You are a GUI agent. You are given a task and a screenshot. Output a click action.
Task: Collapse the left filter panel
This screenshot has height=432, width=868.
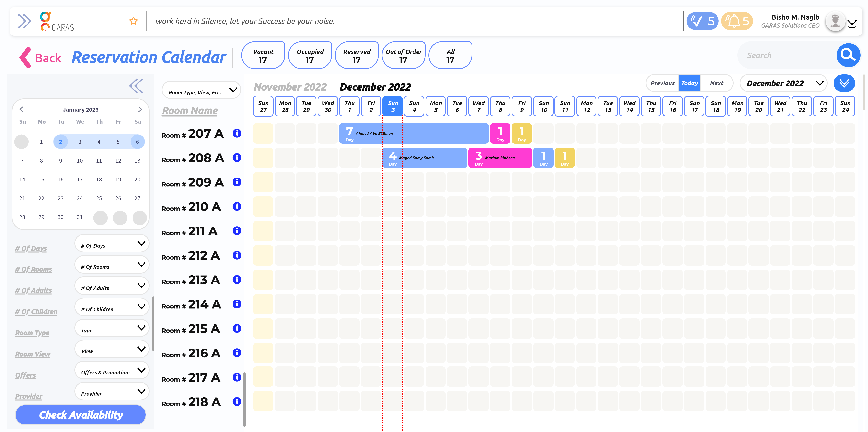[136, 86]
